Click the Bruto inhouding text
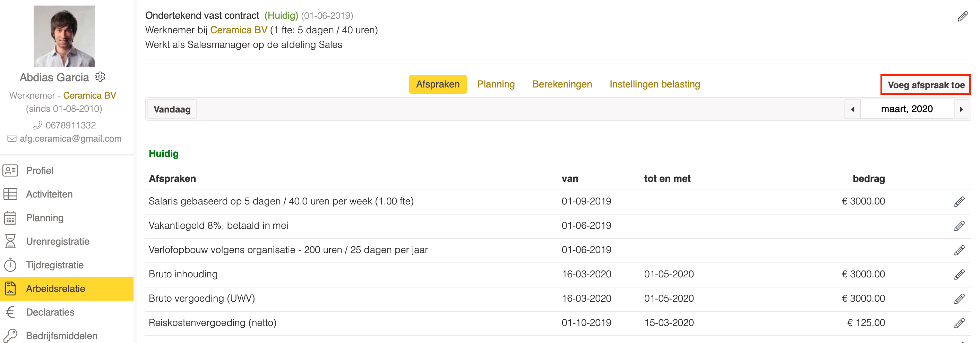Screen dimensions: 980x343 click(183, 275)
